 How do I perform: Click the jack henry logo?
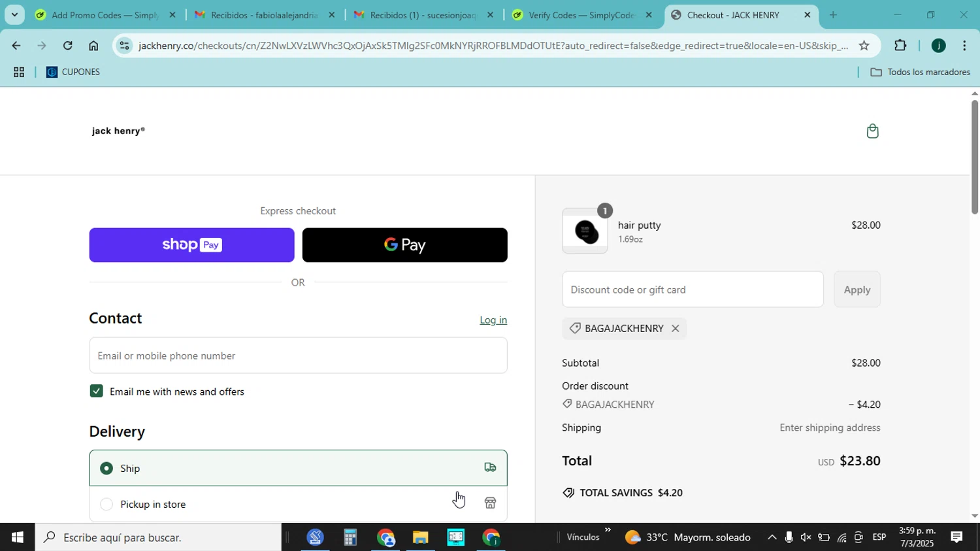tap(118, 131)
